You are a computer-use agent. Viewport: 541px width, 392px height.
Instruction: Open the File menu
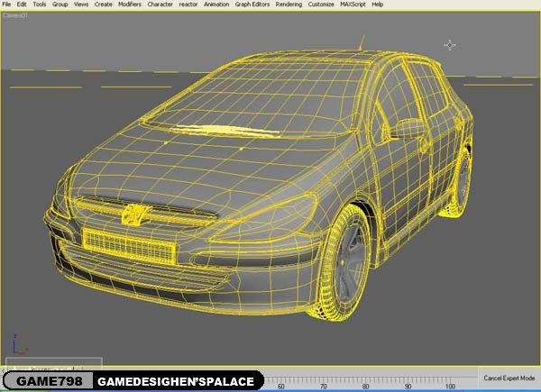coord(6,5)
